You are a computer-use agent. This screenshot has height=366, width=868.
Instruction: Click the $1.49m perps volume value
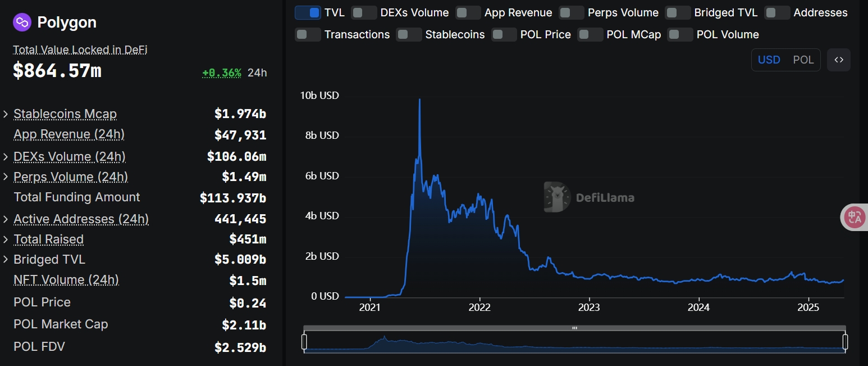click(x=244, y=177)
